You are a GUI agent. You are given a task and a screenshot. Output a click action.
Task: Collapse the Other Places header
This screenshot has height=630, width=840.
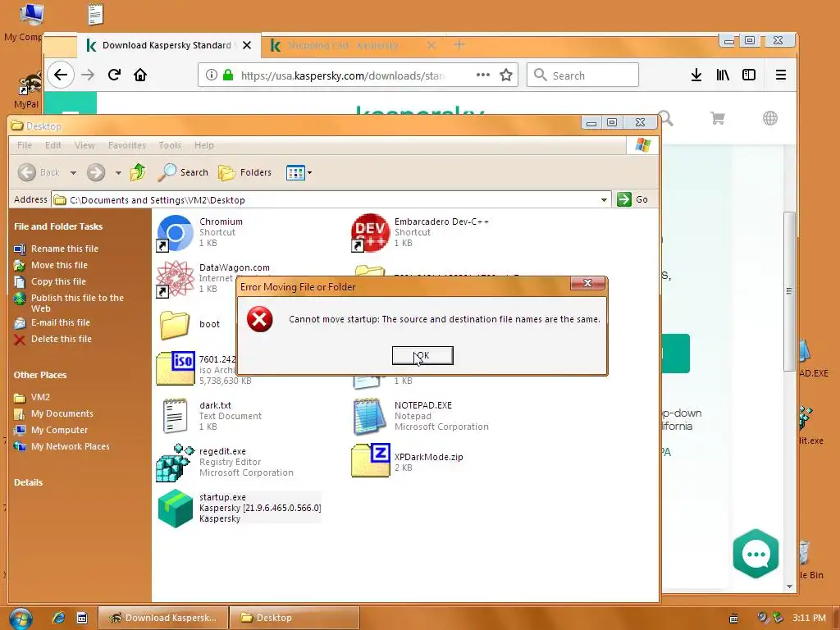[x=39, y=375]
